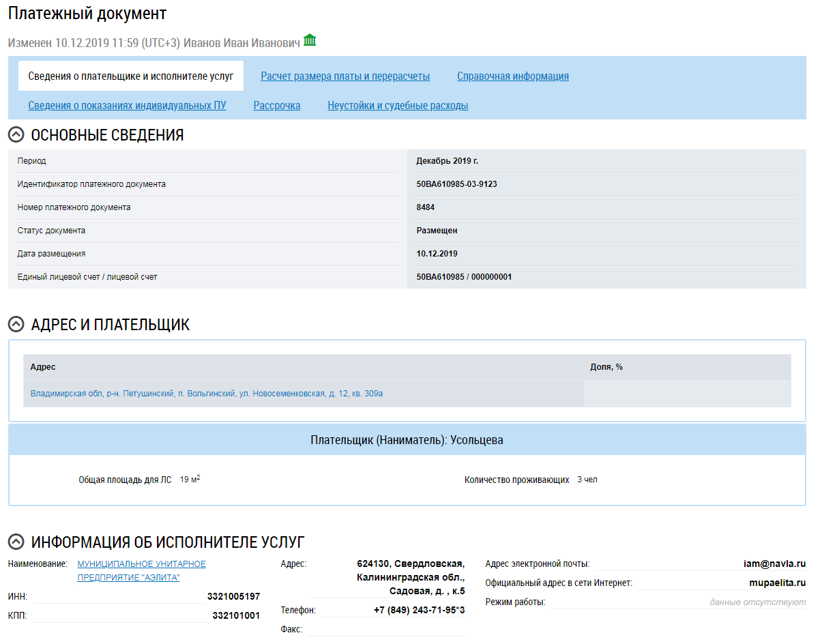Click the phone number +7 (849) 243-71-95*3
This screenshot has width=820, height=644.
click(x=419, y=610)
